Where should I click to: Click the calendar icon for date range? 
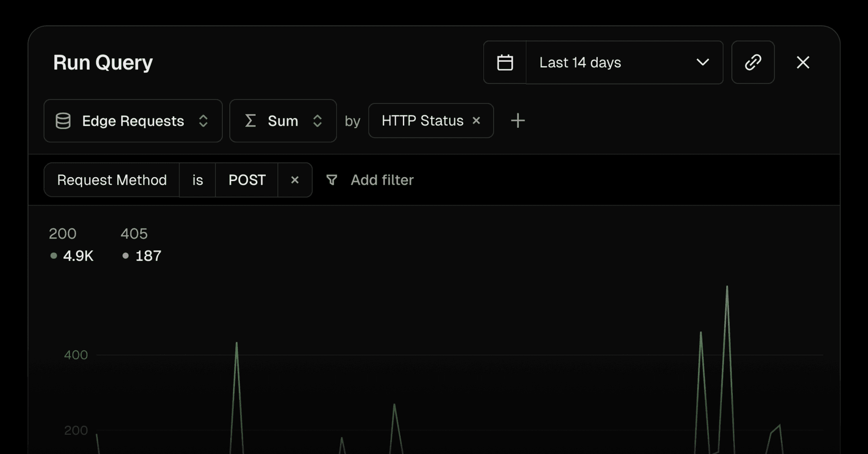pos(505,62)
